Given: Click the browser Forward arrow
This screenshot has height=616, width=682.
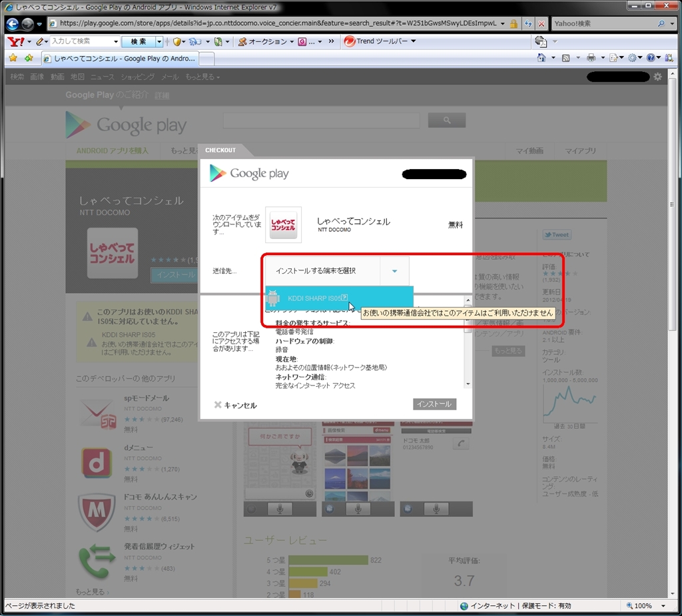Looking at the screenshot, I should coord(27,23).
